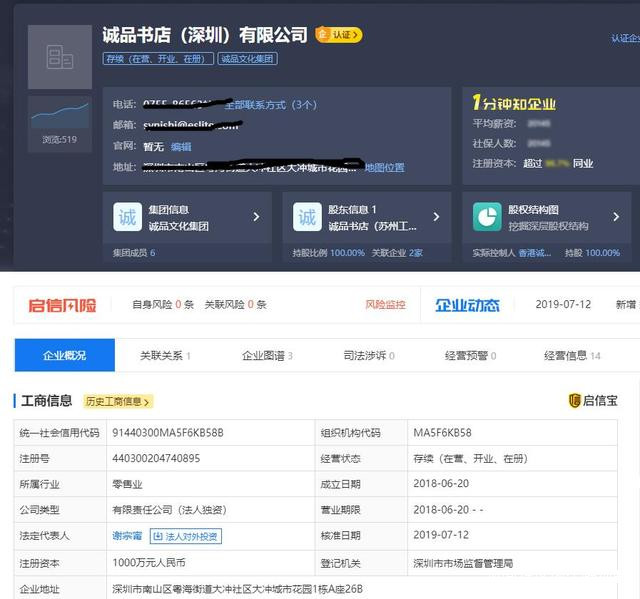
Task: Open the 浏览:519 view trend chart
Action: click(60, 124)
